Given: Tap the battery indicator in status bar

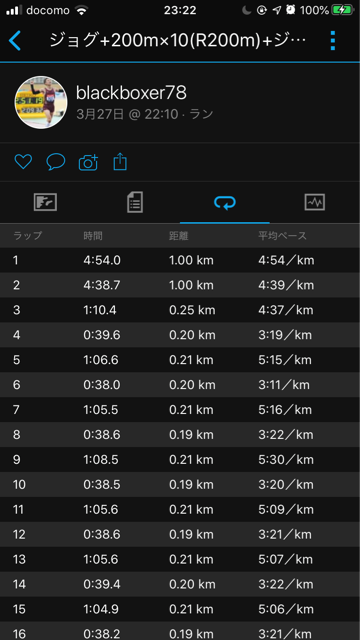Looking at the screenshot, I should pos(343,10).
